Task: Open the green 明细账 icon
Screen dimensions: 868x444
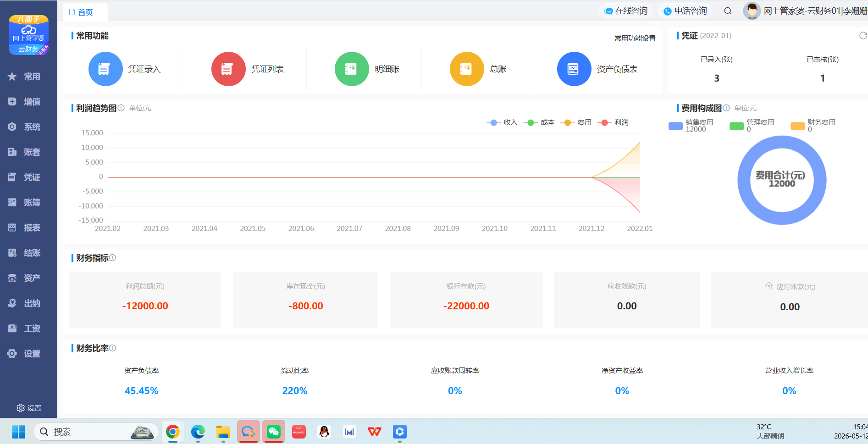Action: coord(352,69)
